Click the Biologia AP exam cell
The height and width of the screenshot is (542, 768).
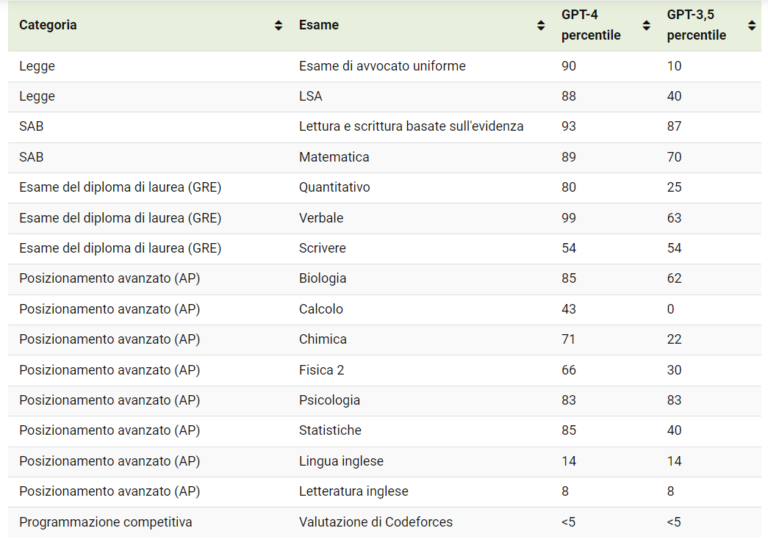coord(323,279)
